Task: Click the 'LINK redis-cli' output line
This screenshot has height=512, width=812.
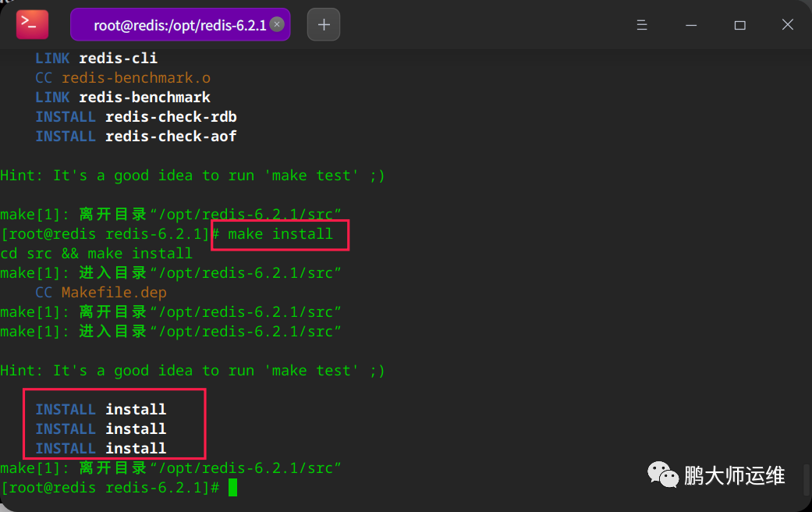Action: (x=96, y=58)
